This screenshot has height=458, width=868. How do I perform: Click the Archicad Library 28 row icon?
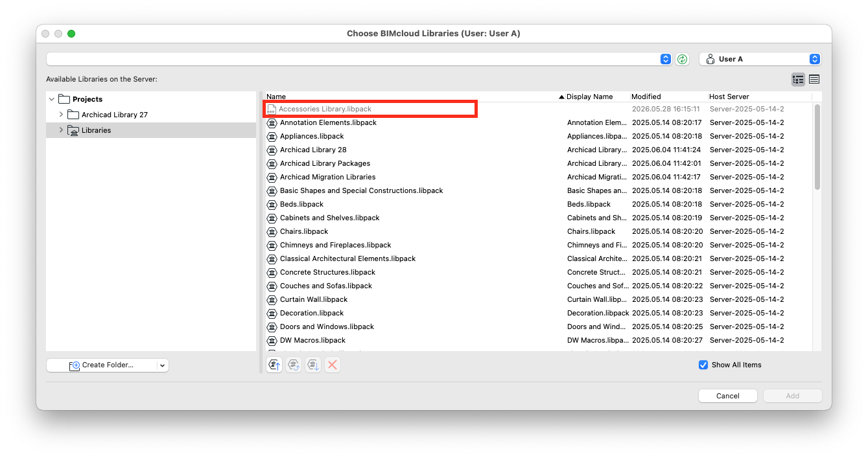[x=272, y=150]
